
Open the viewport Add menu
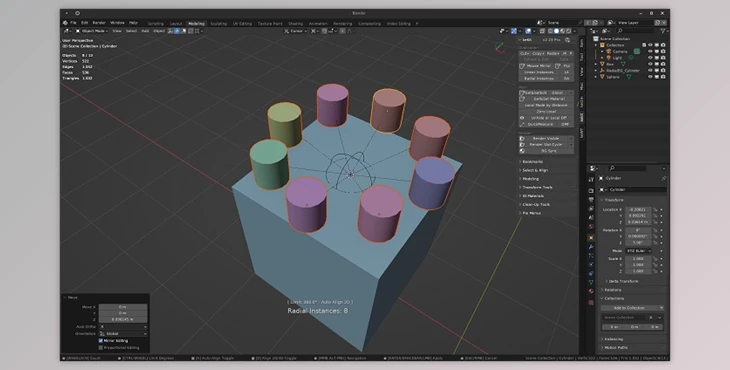click(145, 31)
